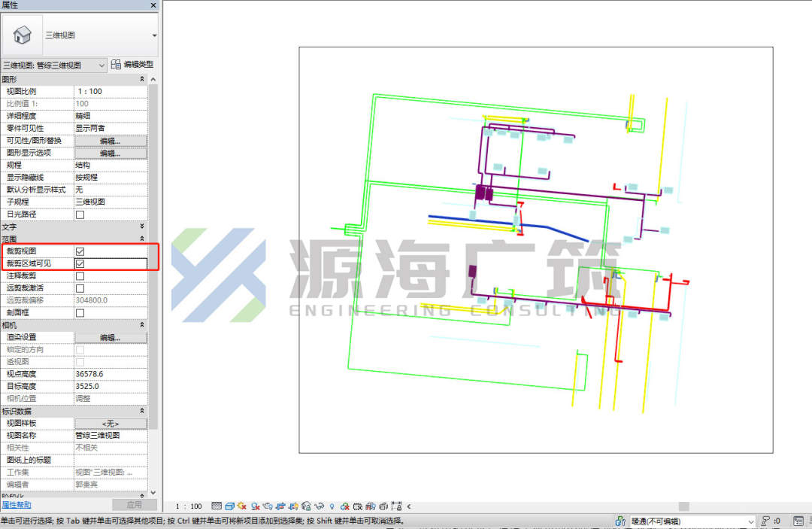The width and height of the screenshot is (812, 529).
Task: Enable the 注释裁剪 checkbox
Action: 80,276
